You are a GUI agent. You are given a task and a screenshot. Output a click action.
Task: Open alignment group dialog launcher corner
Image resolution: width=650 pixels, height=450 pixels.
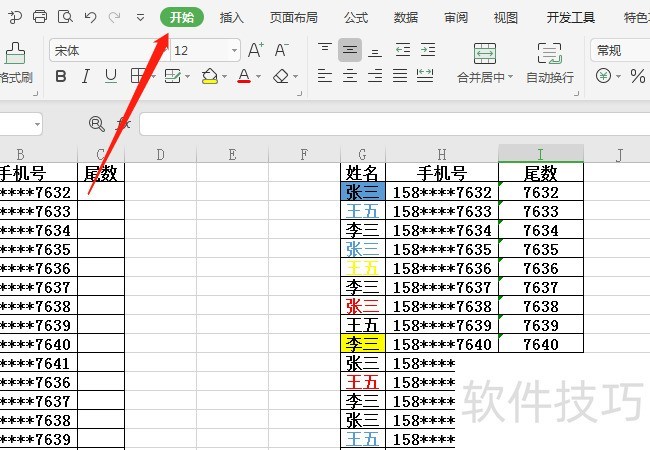tap(576, 94)
